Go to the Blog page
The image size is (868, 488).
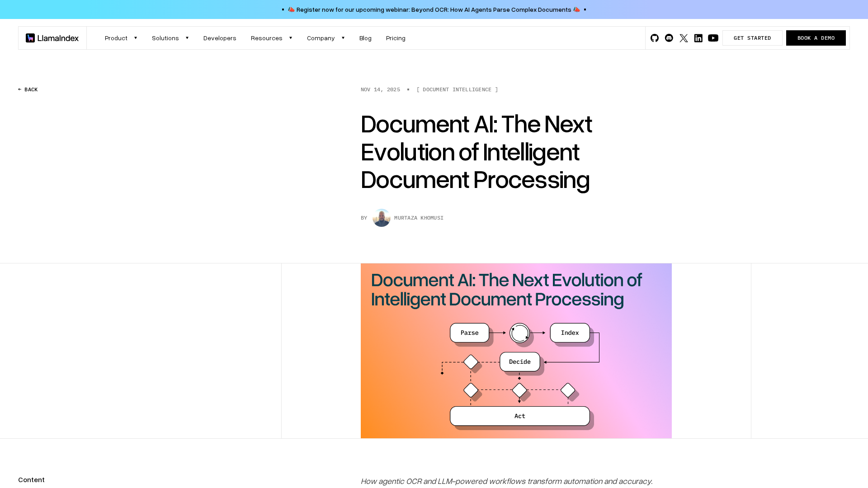365,38
